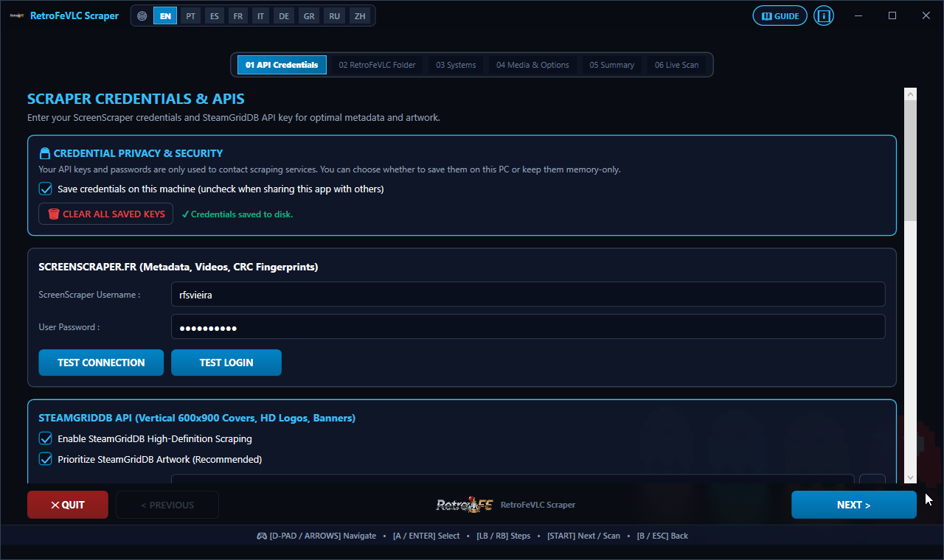
Task: Toggle Save credentials on this machine checkbox
Action: [46, 189]
